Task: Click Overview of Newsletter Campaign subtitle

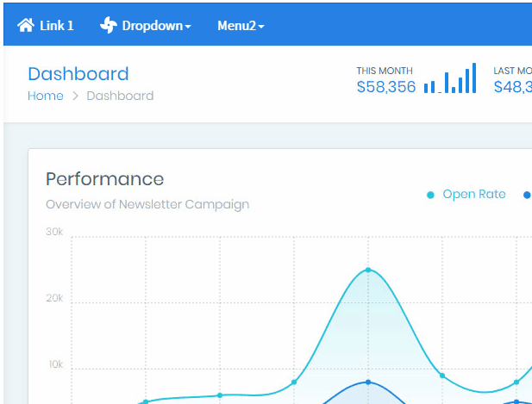Action: pos(147,205)
